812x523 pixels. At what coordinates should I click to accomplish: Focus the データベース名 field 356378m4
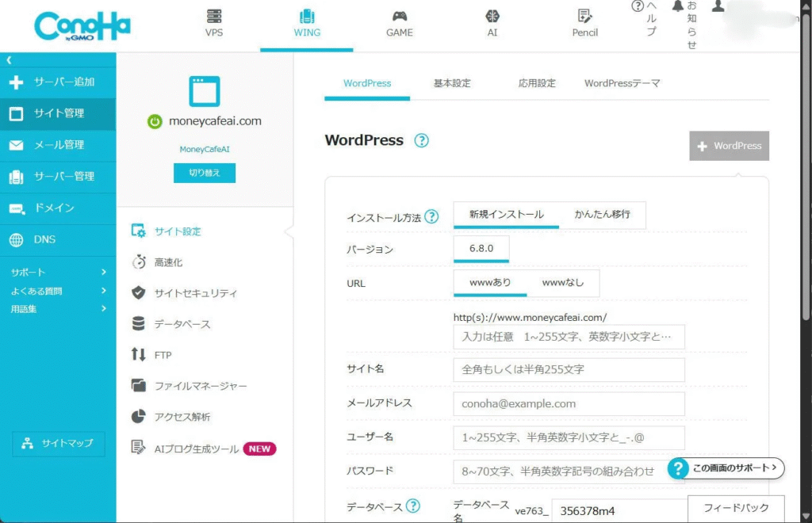(619, 511)
